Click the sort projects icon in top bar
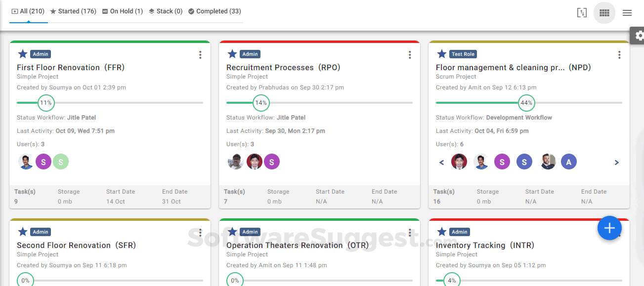The height and width of the screenshot is (286, 644). point(581,13)
